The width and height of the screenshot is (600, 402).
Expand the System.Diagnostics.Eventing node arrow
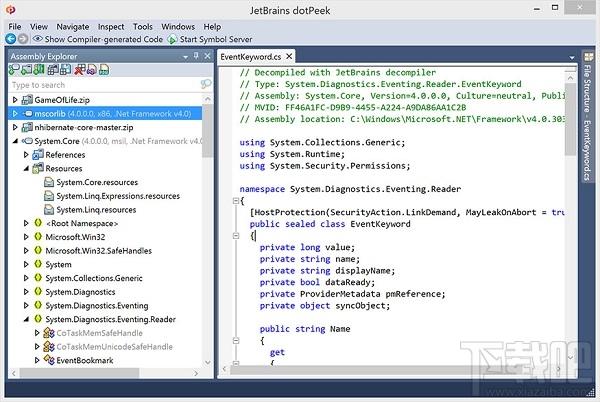(x=26, y=305)
